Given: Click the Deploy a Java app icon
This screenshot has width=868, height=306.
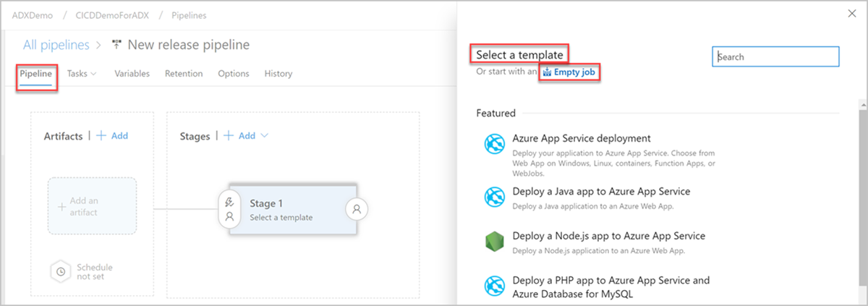Looking at the screenshot, I should [494, 196].
